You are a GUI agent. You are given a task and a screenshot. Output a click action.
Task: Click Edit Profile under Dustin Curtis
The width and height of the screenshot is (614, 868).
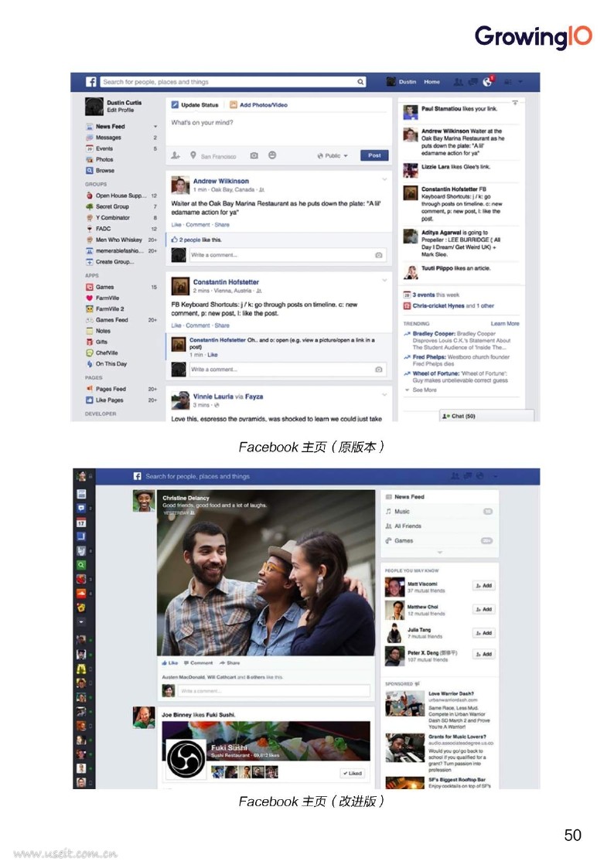point(120,110)
